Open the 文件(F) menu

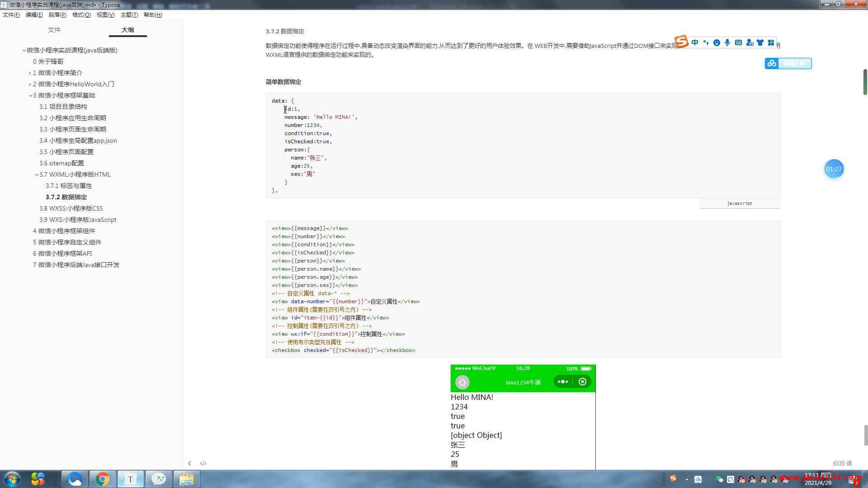point(11,15)
